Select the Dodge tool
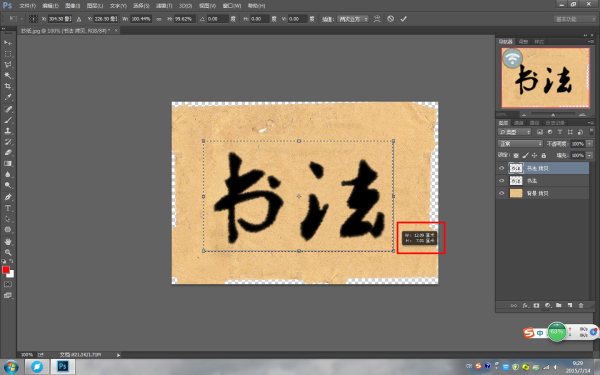This screenshot has width=600, height=375. click(8, 186)
